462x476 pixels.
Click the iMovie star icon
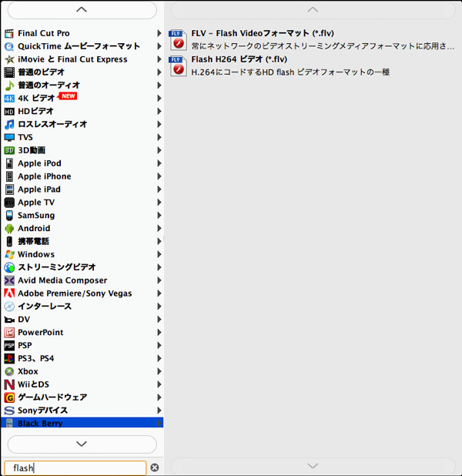(x=9, y=59)
